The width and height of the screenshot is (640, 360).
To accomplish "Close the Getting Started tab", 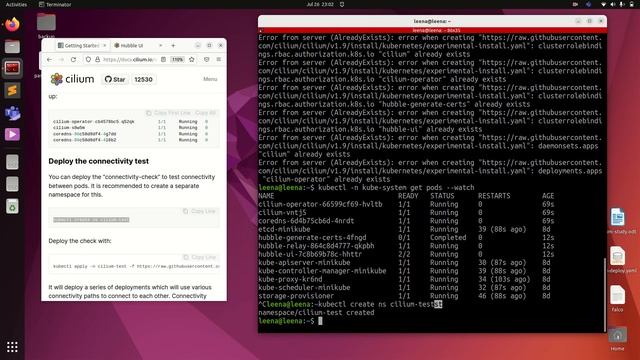I will pos(104,46).
